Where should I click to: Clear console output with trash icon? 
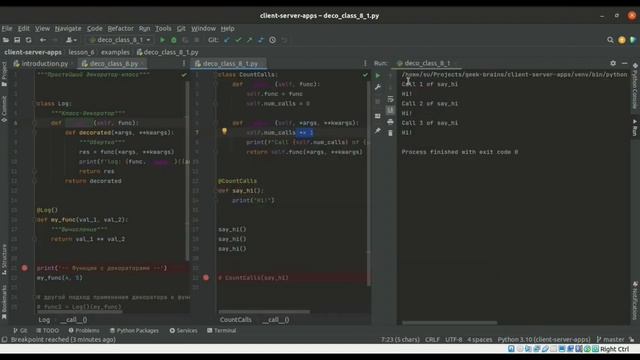[x=390, y=133]
